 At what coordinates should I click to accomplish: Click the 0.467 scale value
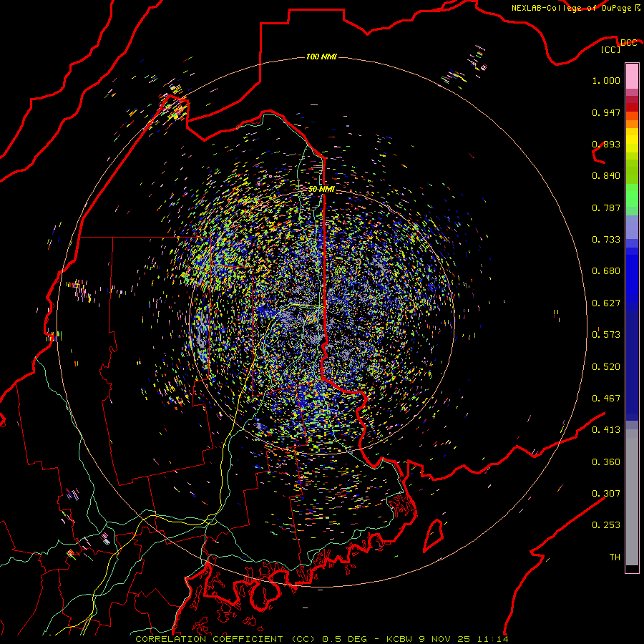606,399
